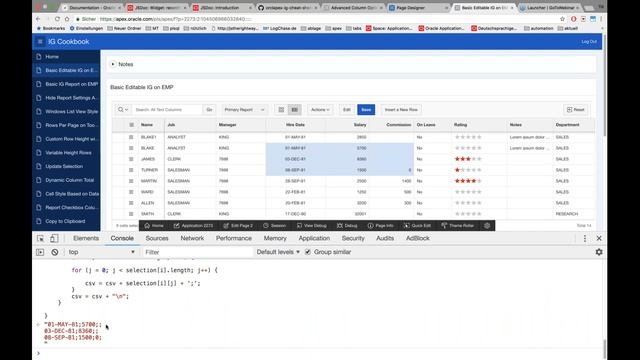
Task: Switch to Sources tab in DevTools
Action: (x=157, y=238)
